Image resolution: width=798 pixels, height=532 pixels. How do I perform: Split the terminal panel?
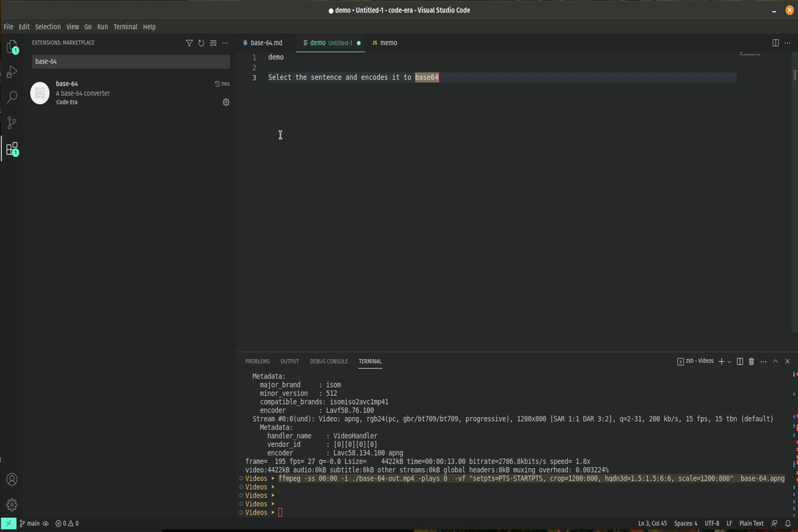click(739, 362)
